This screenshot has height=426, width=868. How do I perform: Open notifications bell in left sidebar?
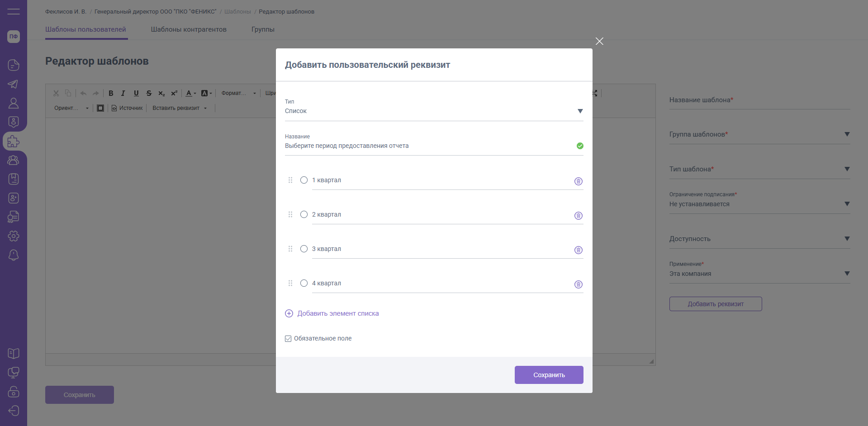14,255
